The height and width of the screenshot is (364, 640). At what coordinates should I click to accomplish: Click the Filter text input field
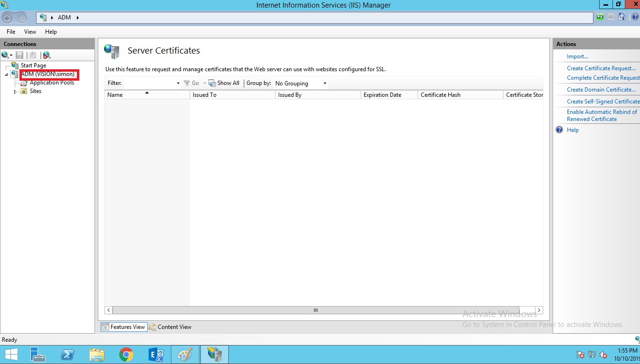point(150,84)
